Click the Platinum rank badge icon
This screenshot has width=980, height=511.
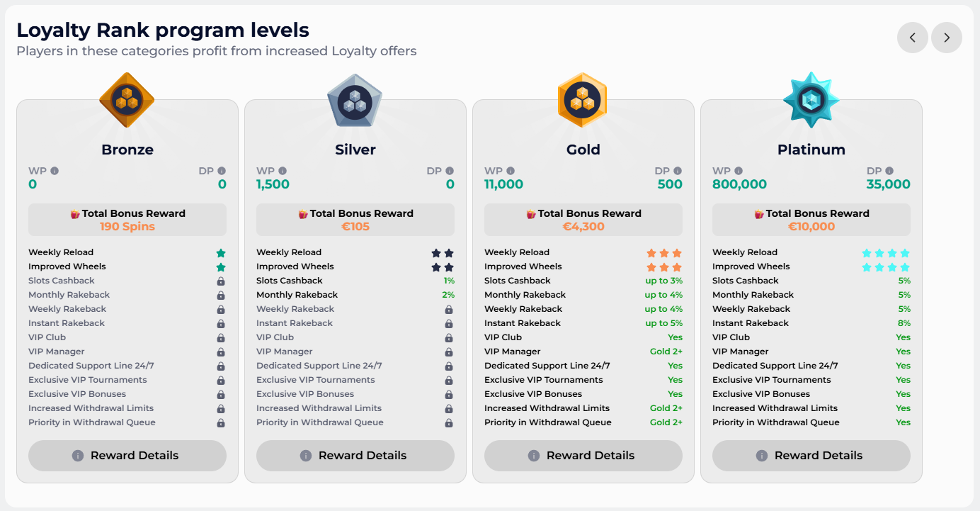coord(811,100)
